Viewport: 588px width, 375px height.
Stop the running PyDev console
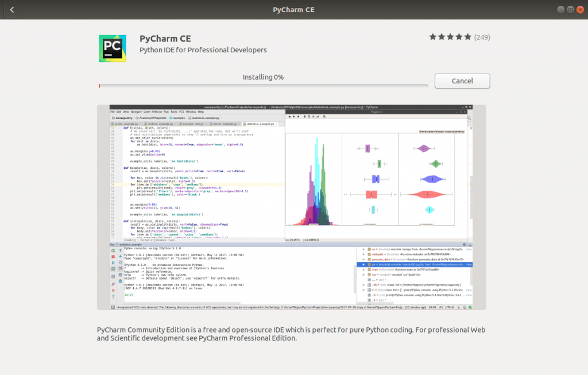[113, 257]
